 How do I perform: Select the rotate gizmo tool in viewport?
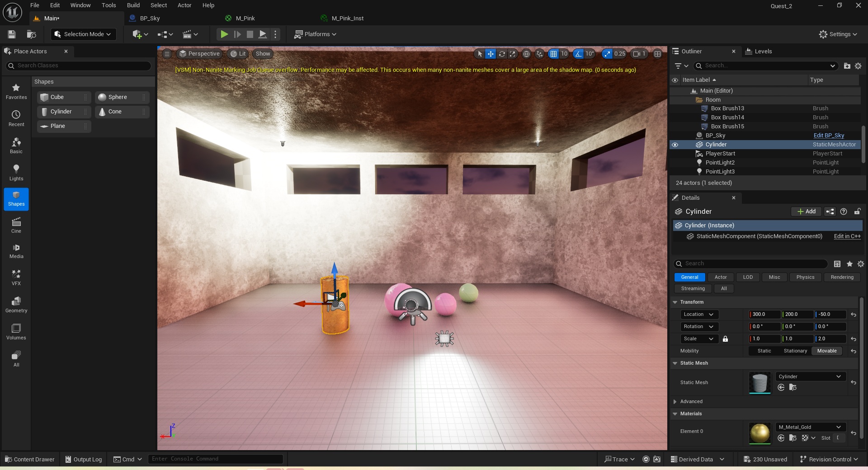[502, 54]
